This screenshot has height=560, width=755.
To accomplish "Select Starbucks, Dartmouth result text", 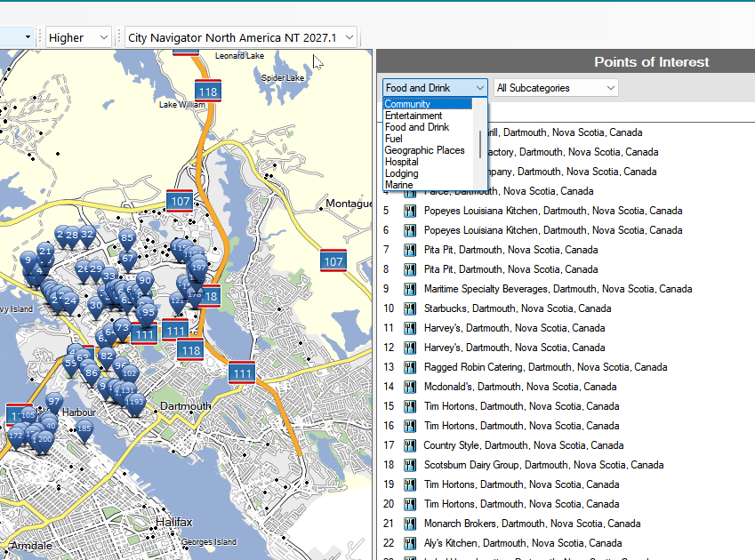I will pos(518,308).
